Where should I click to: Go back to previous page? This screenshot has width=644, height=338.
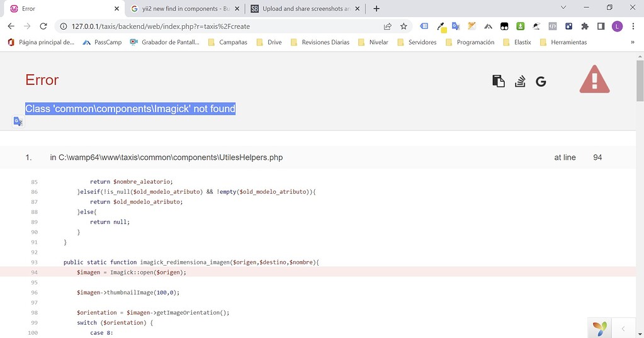tap(11, 26)
